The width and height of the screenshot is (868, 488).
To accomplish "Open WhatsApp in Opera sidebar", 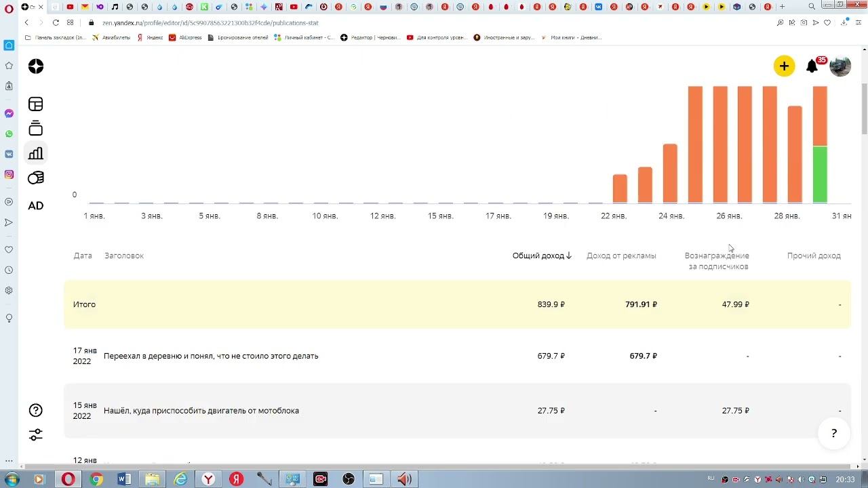I will coord(9,134).
